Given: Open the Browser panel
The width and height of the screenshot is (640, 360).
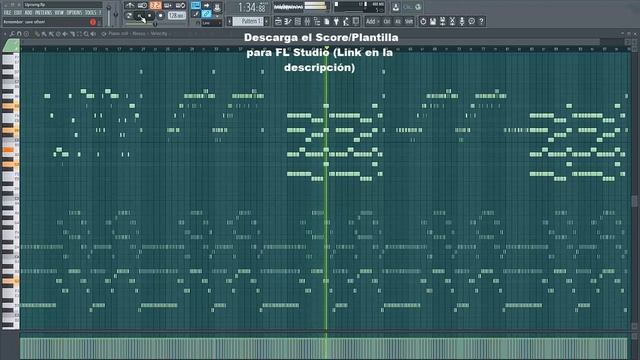Looking at the screenshot, I should pyautogui.click(x=317, y=21).
